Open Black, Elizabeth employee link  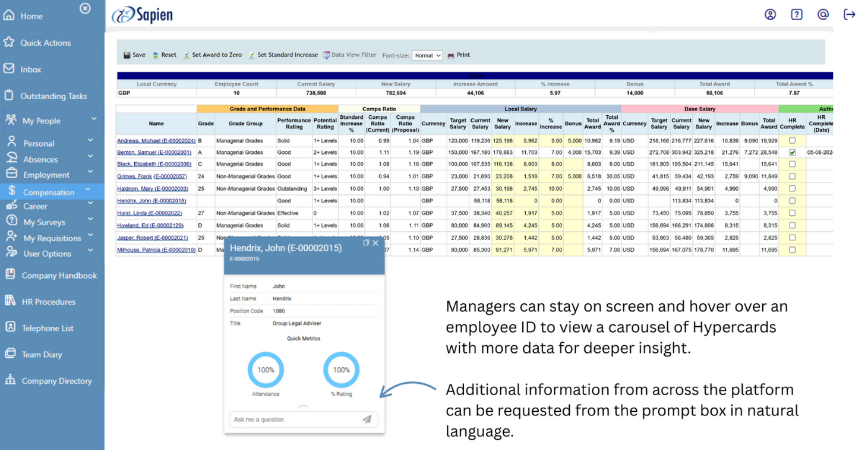[154, 164]
